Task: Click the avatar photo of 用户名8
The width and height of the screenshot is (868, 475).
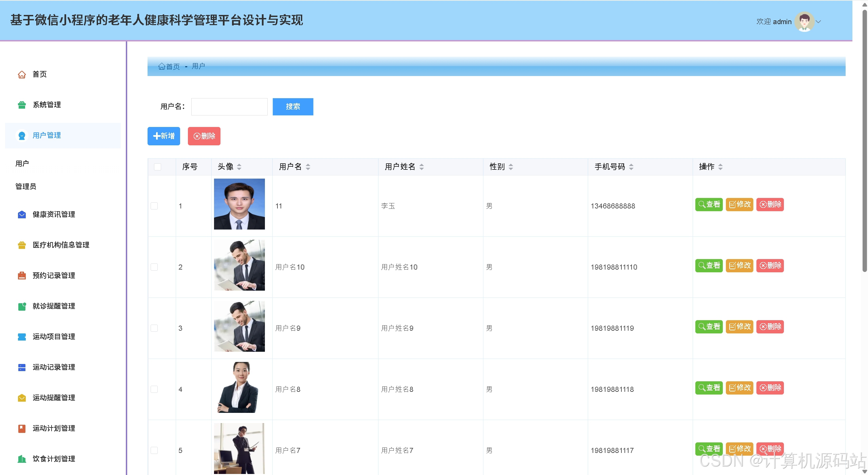Action: point(239,387)
